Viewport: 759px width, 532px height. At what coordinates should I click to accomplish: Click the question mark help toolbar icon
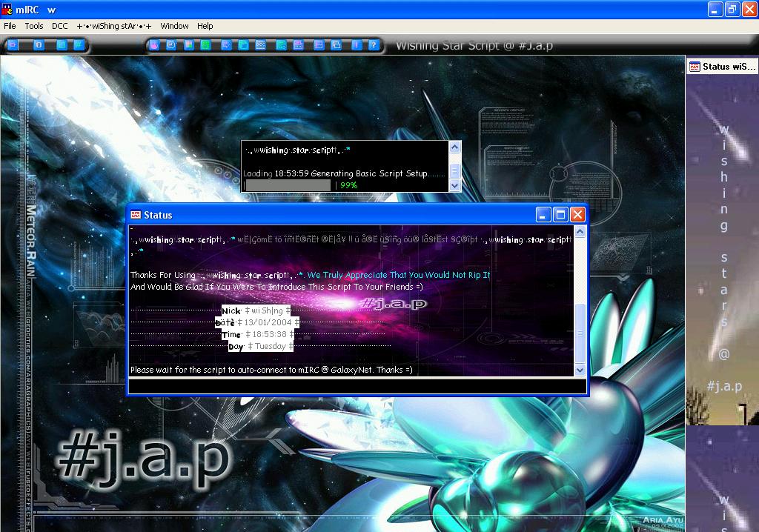(x=374, y=45)
